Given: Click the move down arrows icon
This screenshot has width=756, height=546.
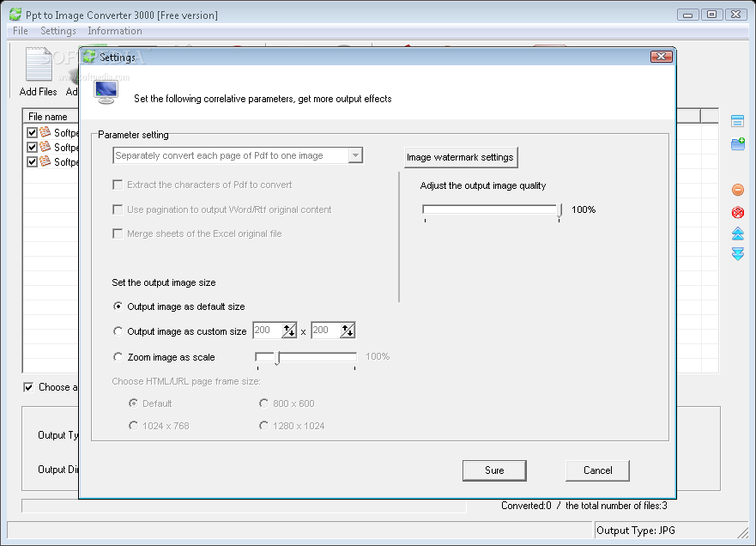Looking at the screenshot, I should pyautogui.click(x=738, y=254).
